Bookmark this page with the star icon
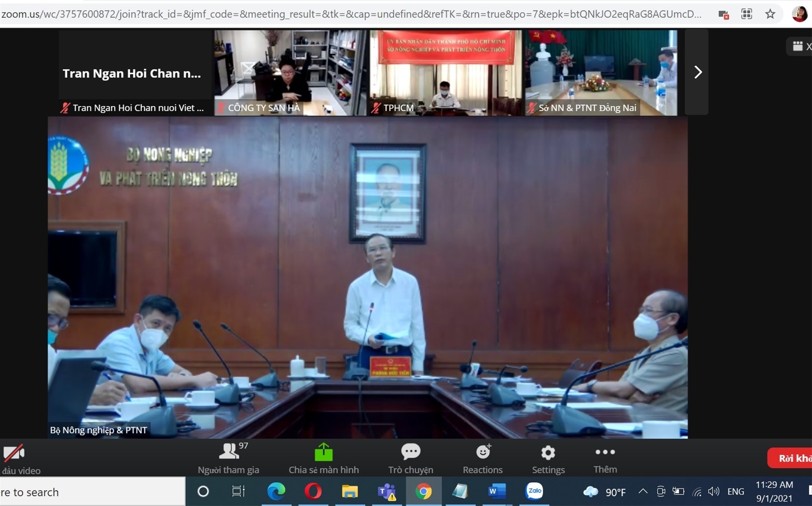Image resolution: width=812 pixels, height=506 pixels. pos(770,14)
